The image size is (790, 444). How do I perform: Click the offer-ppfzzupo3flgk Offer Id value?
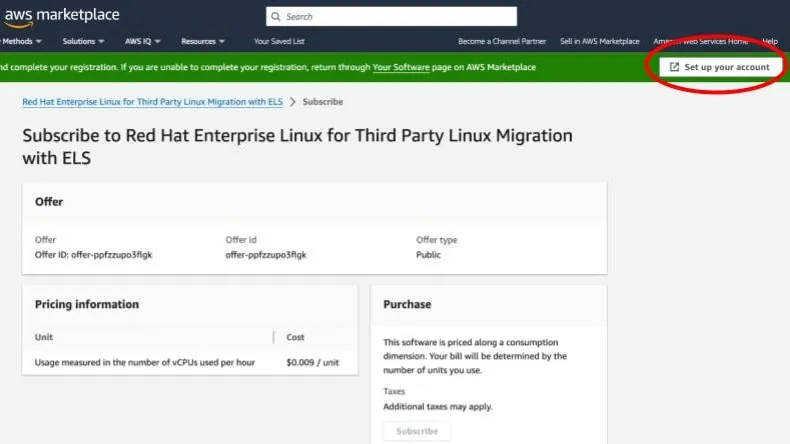(266, 255)
